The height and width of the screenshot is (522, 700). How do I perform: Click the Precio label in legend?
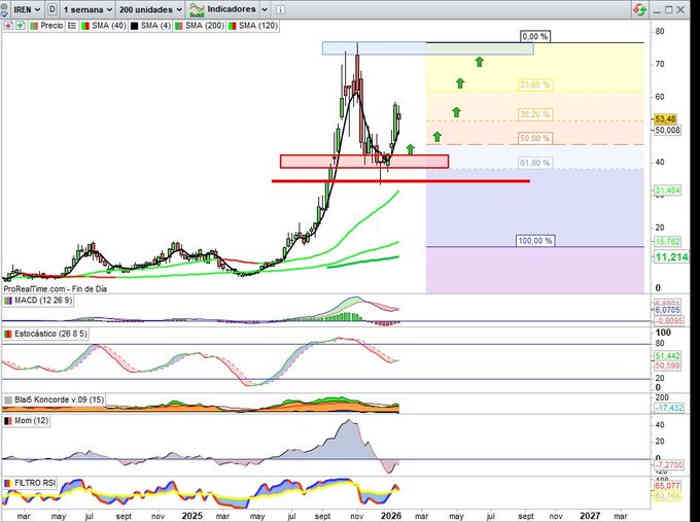click(x=51, y=22)
